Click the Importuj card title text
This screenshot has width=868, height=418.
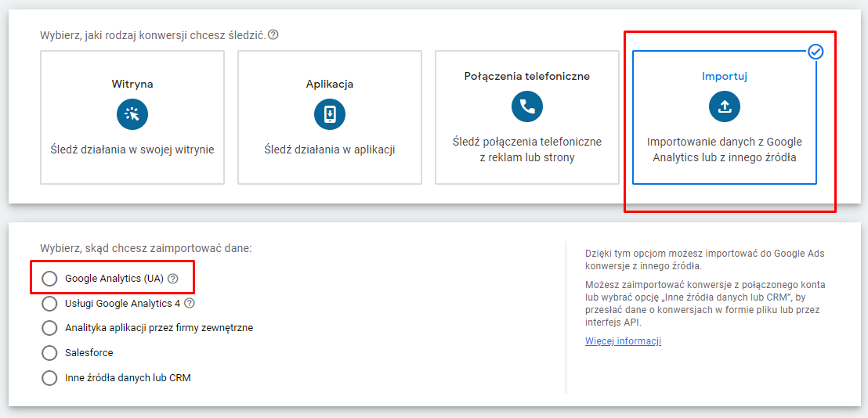click(x=724, y=76)
